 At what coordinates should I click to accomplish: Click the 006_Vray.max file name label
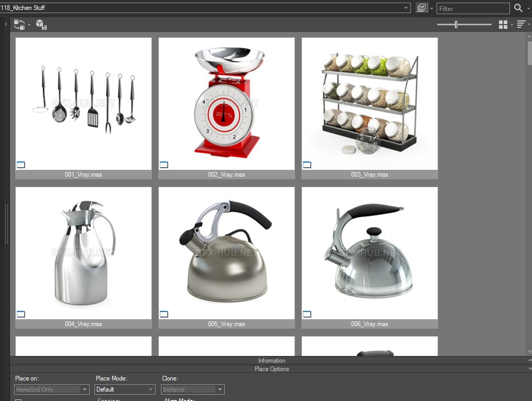tap(370, 324)
